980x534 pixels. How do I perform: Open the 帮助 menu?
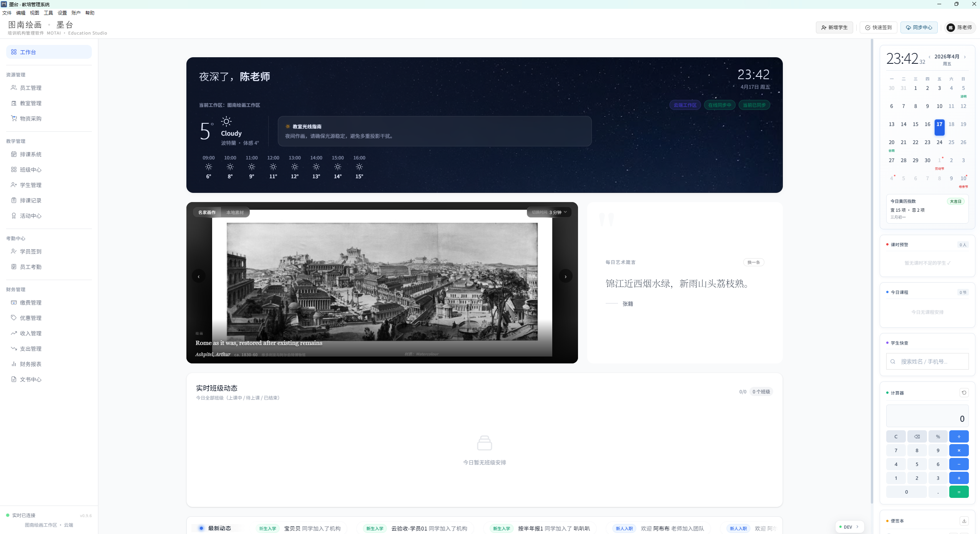click(90, 13)
